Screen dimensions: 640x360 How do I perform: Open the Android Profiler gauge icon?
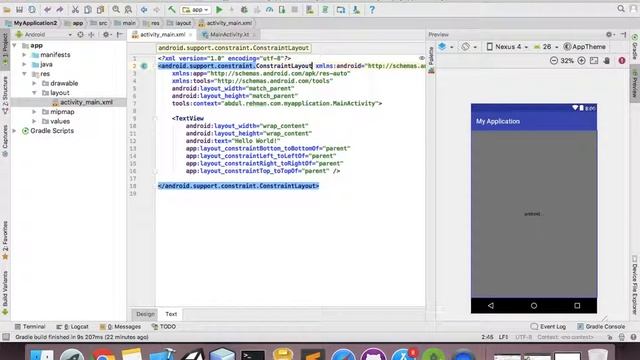tap(269, 9)
